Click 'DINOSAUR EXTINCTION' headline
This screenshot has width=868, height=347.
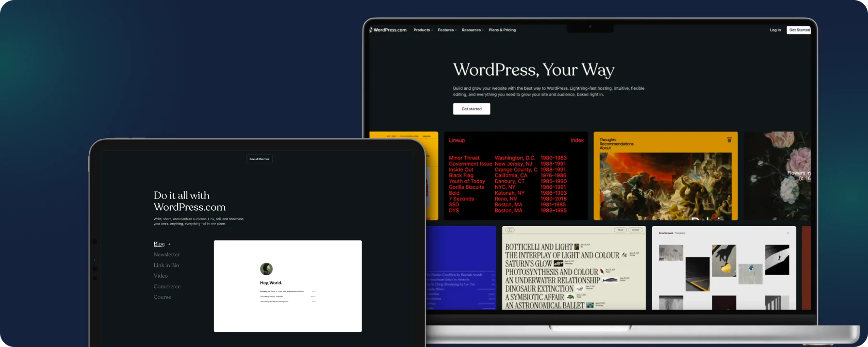click(x=539, y=289)
